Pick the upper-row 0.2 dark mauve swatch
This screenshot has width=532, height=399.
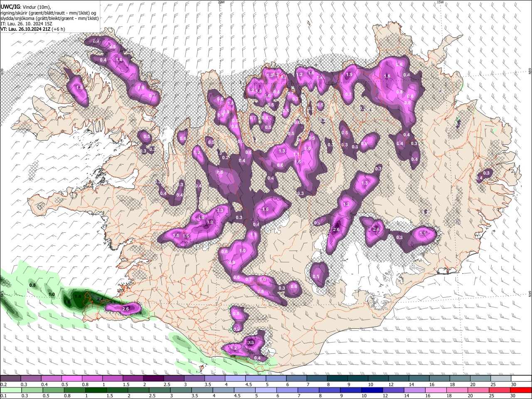(10, 379)
